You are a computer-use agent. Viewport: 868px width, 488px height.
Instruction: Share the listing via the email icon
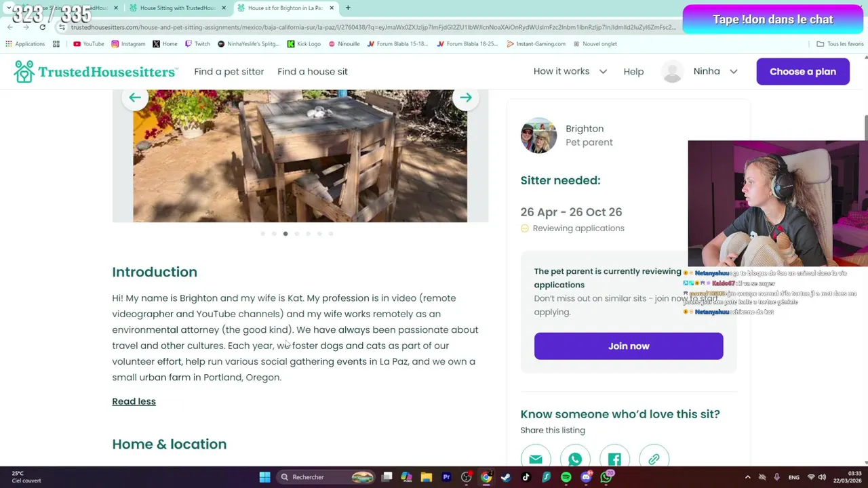(x=536, y=459)
